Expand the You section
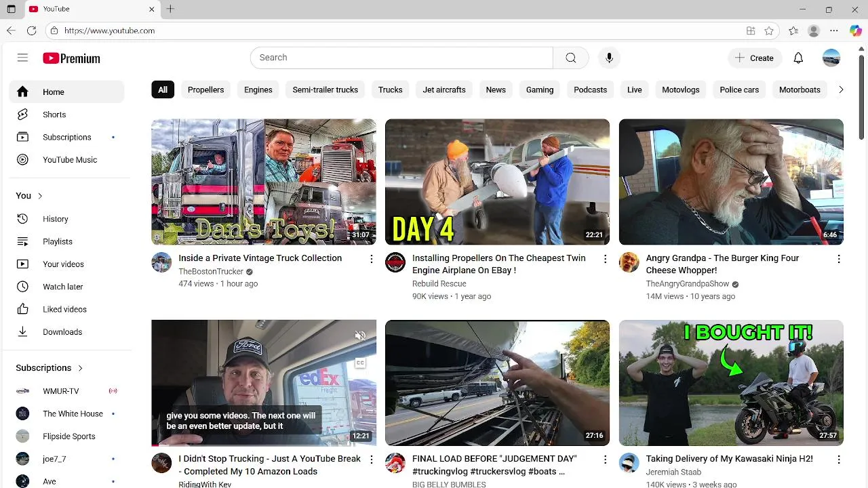This screenshot has width=868, height=488. pos(30,196)
